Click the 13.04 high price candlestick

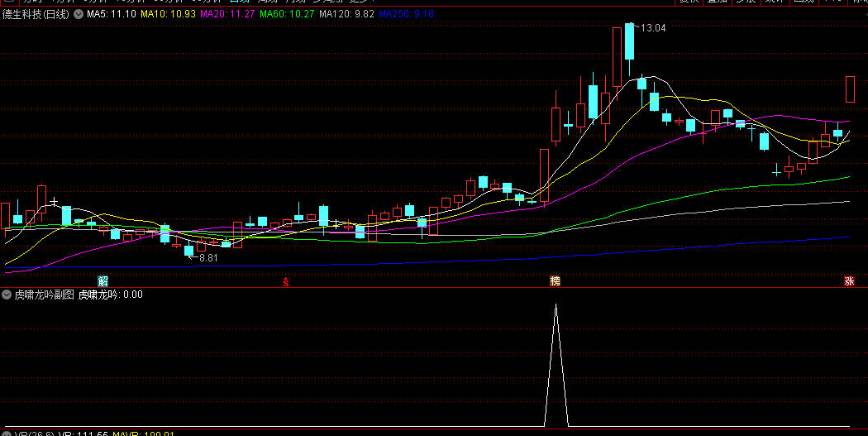pos(629,41)
